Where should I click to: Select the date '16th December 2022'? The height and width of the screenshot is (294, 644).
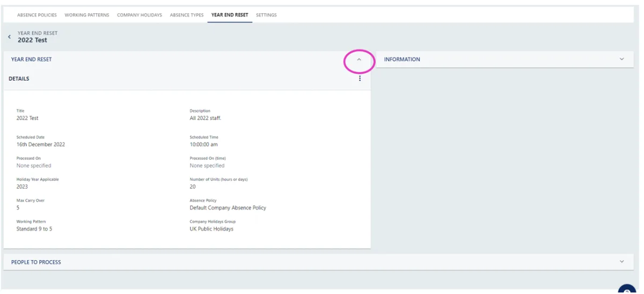click(x=41, y=145)
